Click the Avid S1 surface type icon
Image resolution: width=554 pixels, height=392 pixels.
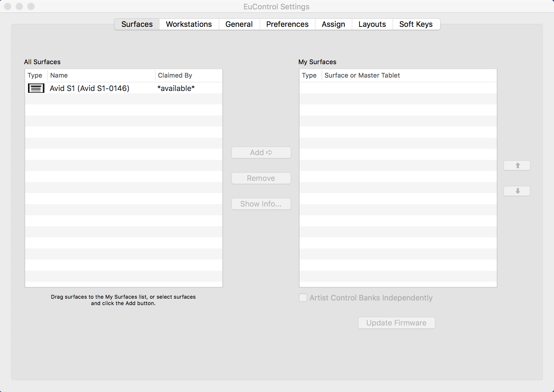pos(36,88)
